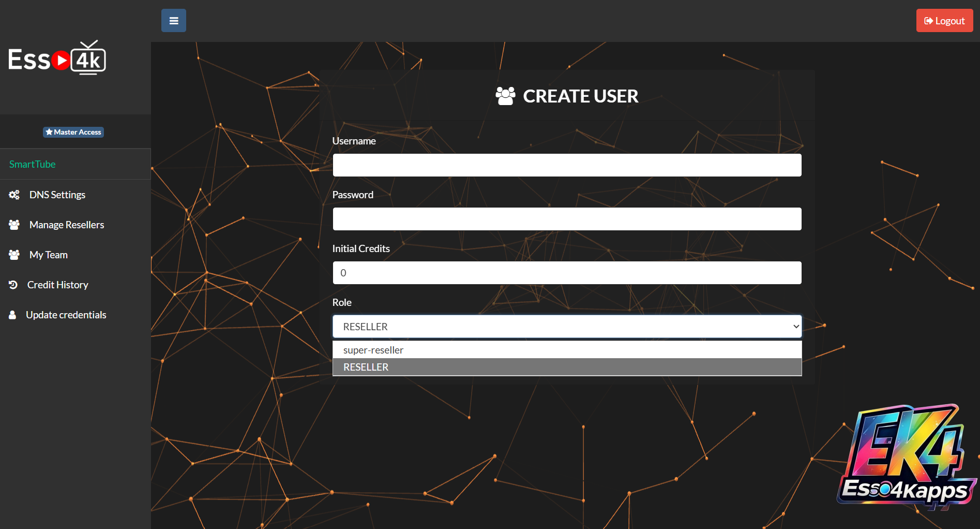
Task: Click the Master Access badge
Action: pyautogui.click(x=73, y=132)
